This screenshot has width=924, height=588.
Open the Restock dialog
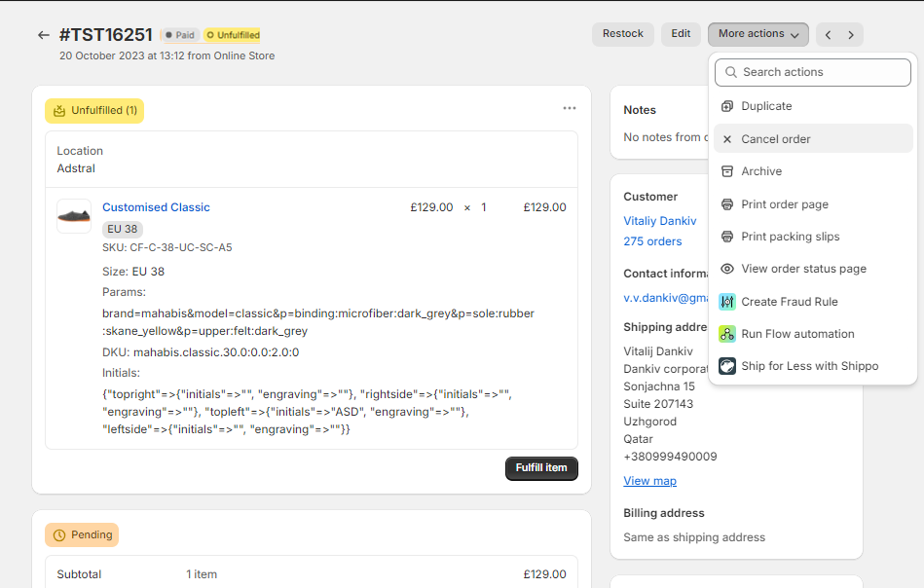point(622,33)
